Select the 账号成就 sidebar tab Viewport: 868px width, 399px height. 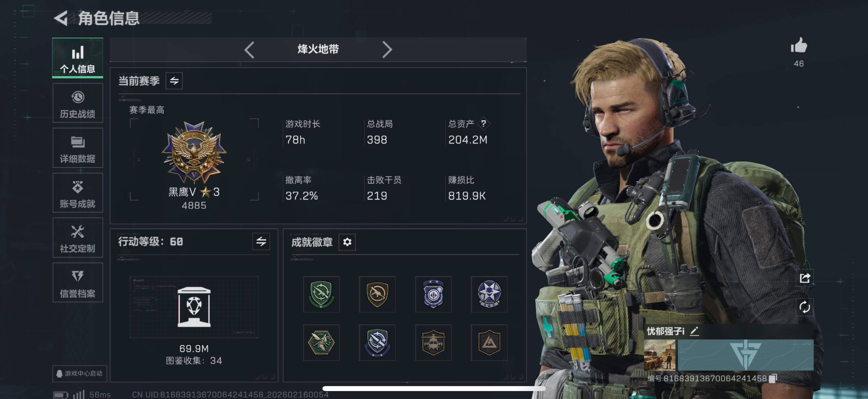(78, 193)
